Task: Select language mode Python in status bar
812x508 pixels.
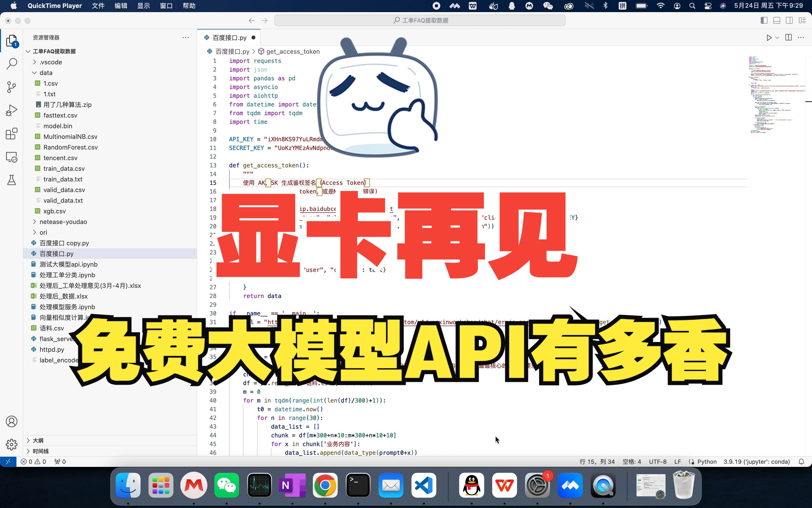Action: [x=707, y=462]
